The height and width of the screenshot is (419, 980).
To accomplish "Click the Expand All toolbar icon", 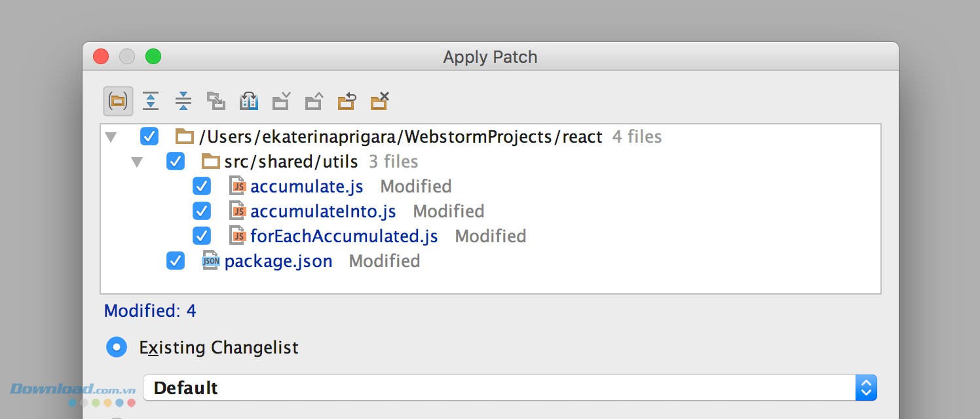I will [x=151, y=101].
